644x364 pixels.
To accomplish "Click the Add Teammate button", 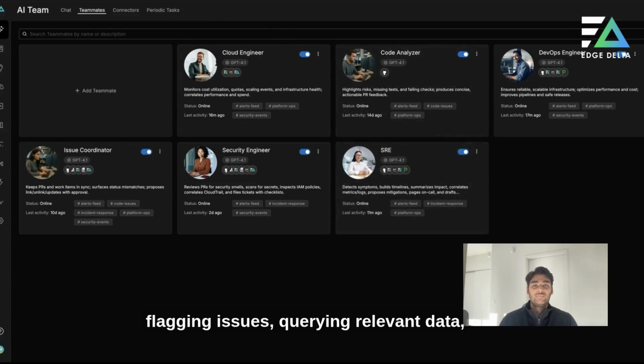I will (96, 91).
